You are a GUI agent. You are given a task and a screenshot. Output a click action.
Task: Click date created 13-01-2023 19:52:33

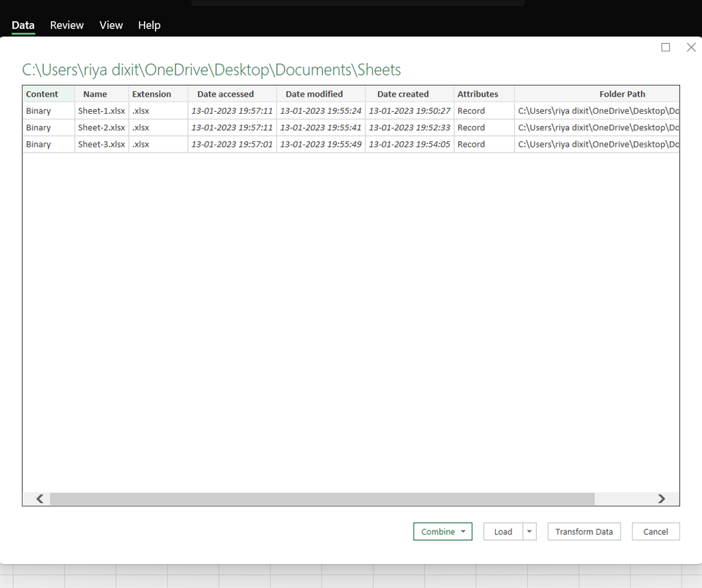pos(410,127)
